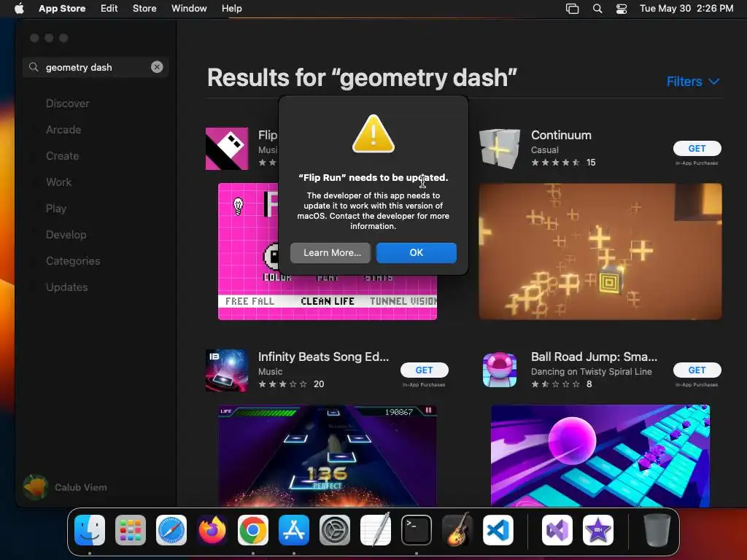Screen dimensions: 747x560
Task: Open Launchpad from the dock
Action: tap(131, 530)
